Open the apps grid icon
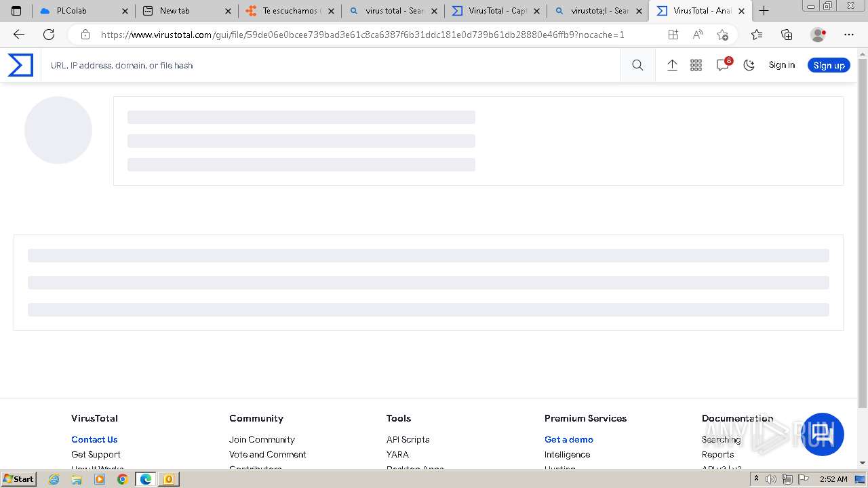 [x=696, y=65]
